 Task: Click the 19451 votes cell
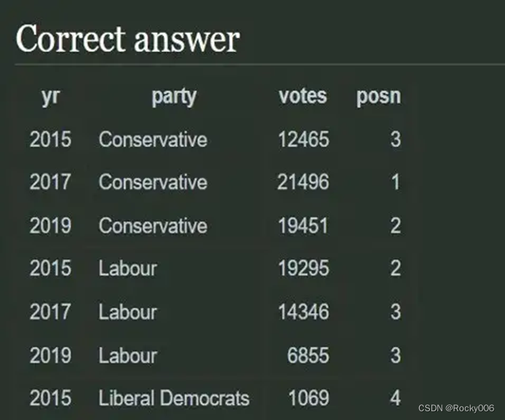pyautogui.click(x=303, y=226)
